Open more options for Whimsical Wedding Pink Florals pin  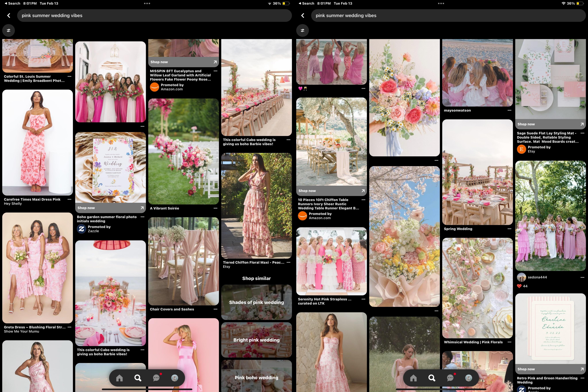509,342
